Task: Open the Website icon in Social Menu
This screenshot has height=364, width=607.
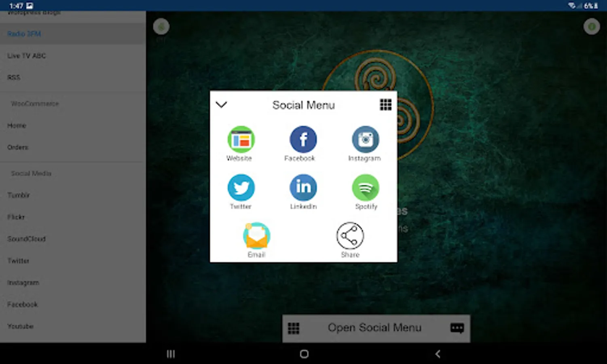Action: coord(241,140)
